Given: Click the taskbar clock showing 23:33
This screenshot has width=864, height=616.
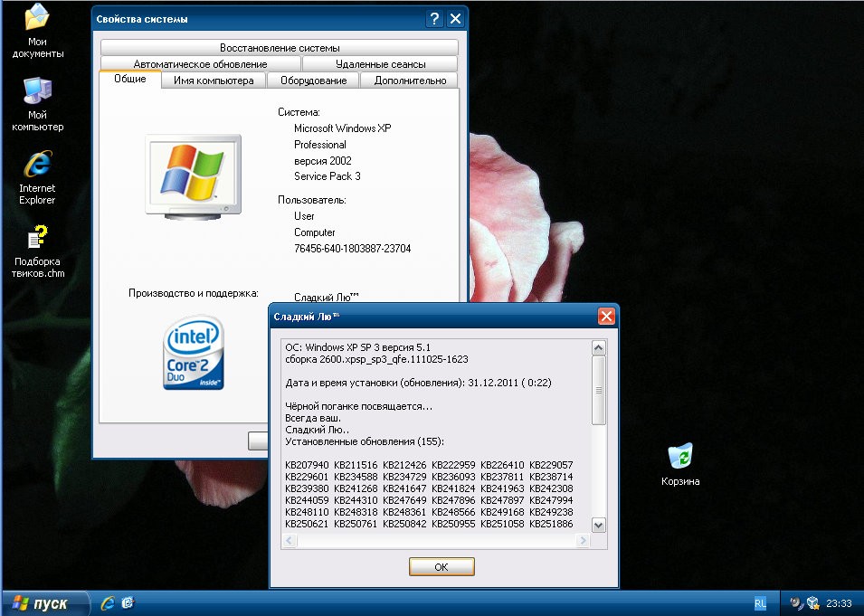Looking at the screenshot, I should [x=839, y=604].
